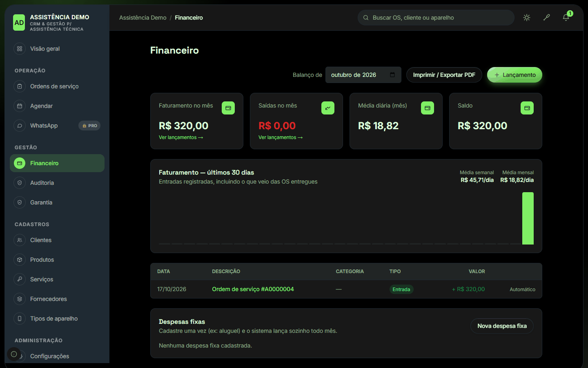Click the search magnifier icon
This screenshot has width=588, height=368.
point(366,18)
